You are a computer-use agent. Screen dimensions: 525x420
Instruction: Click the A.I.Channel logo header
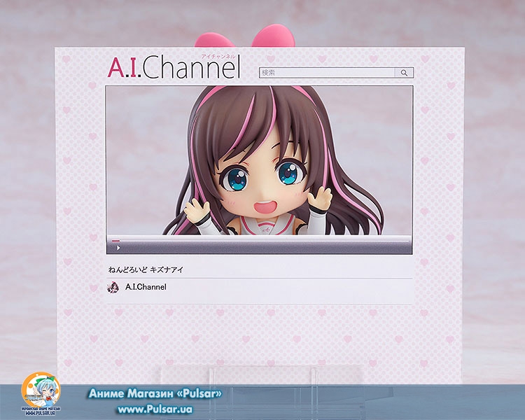(174, 66)
